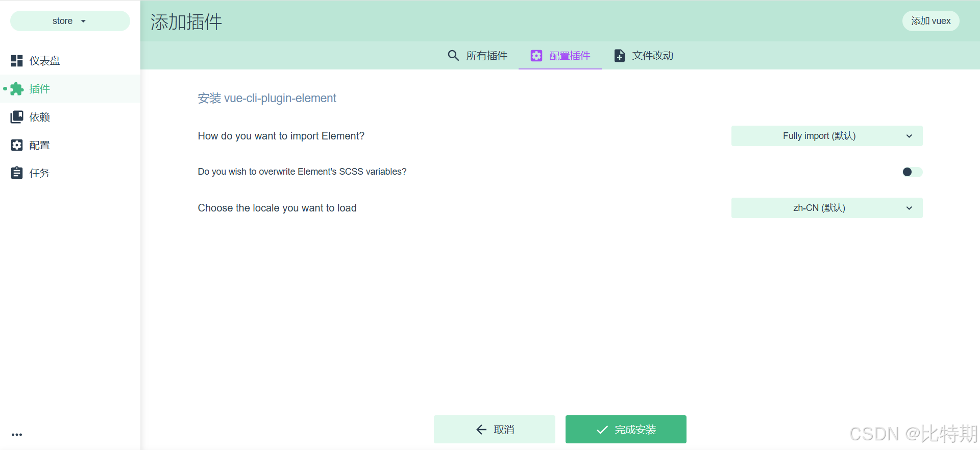Switch to 所有插件 tab
980x450 pixels.
[x=477, y=55]
